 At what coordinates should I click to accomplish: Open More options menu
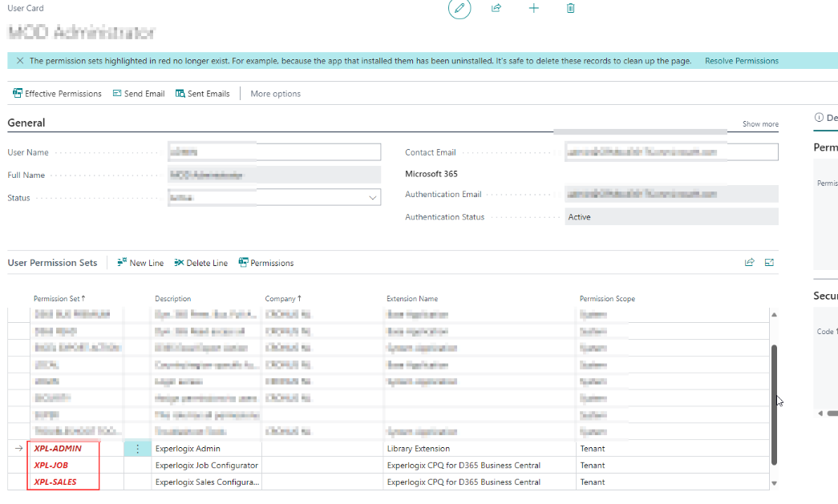coord(275,94)
